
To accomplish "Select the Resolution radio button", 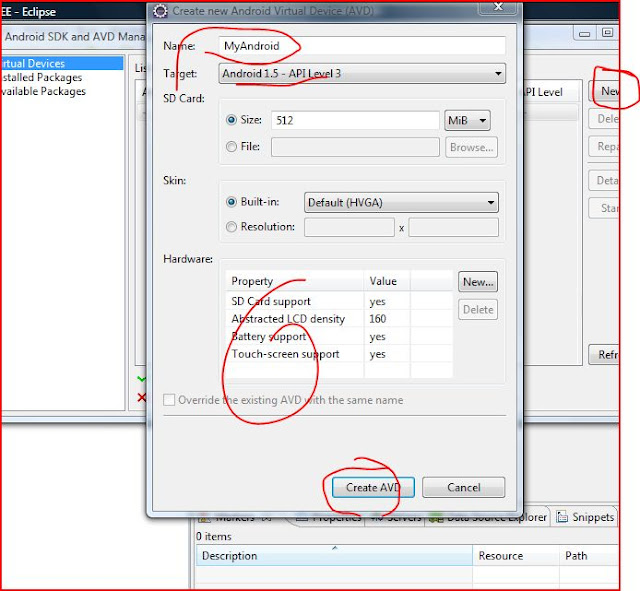I will pyautogui.click(x=231, y=227).
